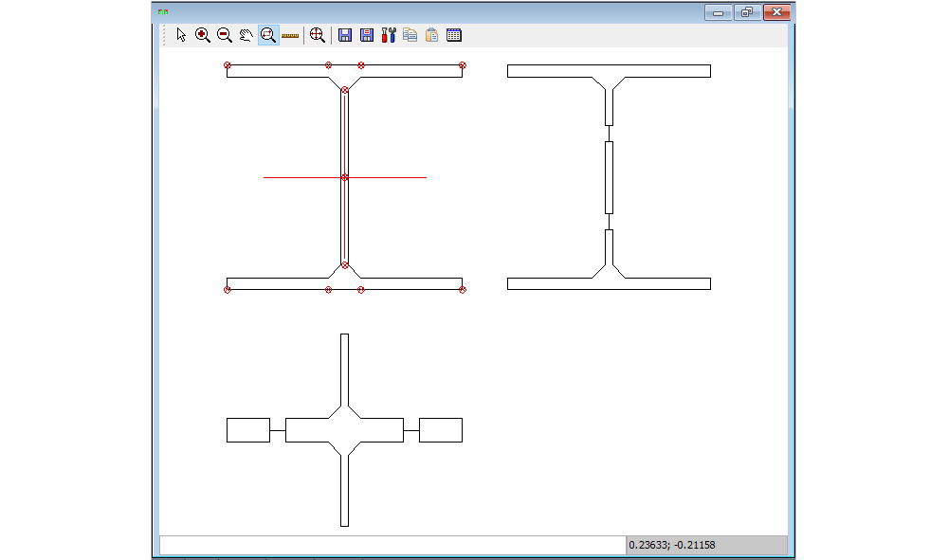Screen dimensions: 948x560
Task: Click the split-web I-section drawing at right
Action: point(609,177)
